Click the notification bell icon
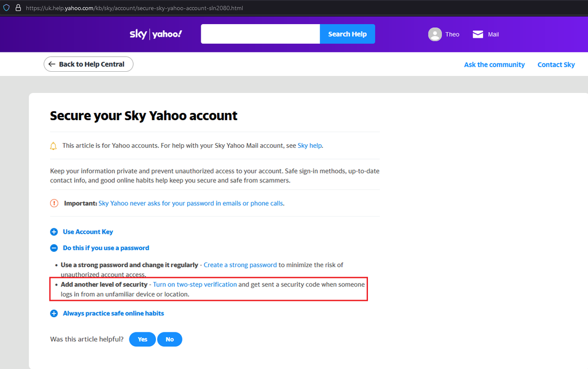Image resolution: width=588 pixels, height=369 pixels. [54, 146]
